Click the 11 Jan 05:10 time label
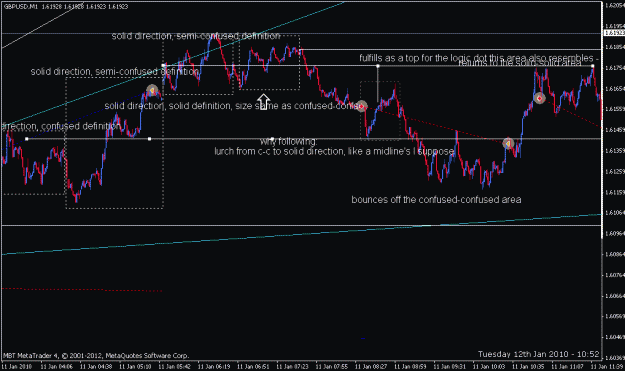The image size is (625, 371). tap(135, 366)
